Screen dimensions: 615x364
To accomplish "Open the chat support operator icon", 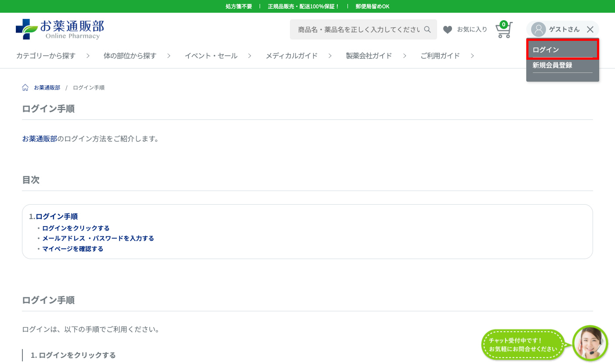I will coord(590,343).
